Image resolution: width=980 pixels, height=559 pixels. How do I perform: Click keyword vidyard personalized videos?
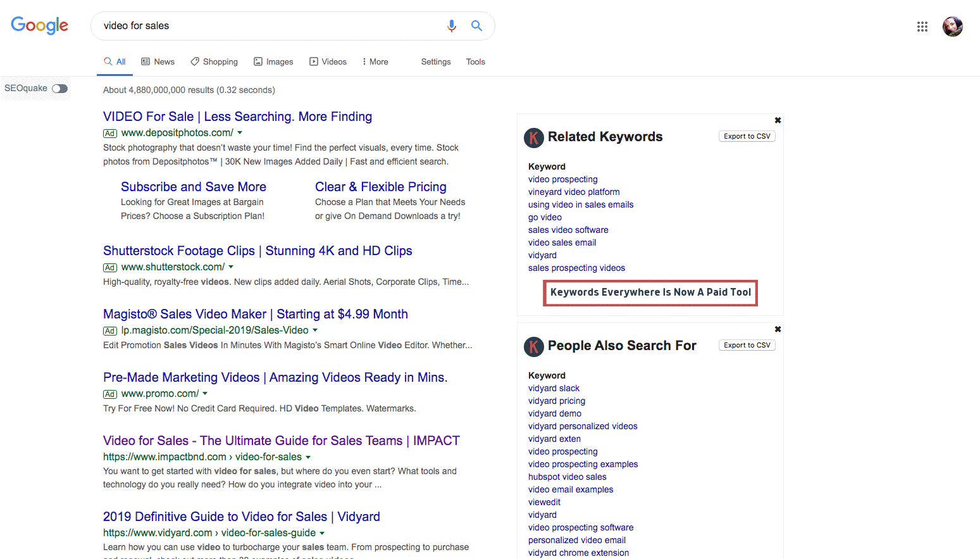(x=583, y=426)
